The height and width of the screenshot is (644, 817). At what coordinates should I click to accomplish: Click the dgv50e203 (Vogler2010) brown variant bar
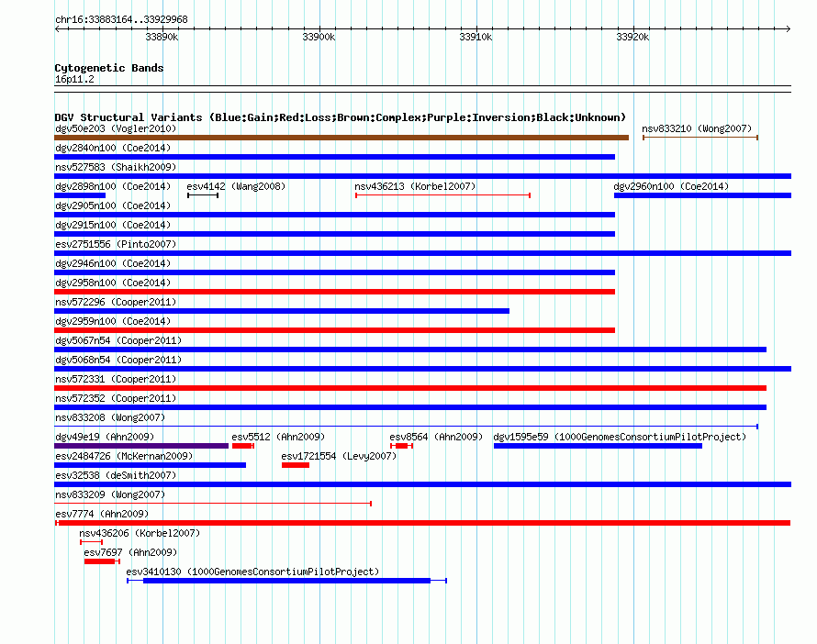click(341, 138)
